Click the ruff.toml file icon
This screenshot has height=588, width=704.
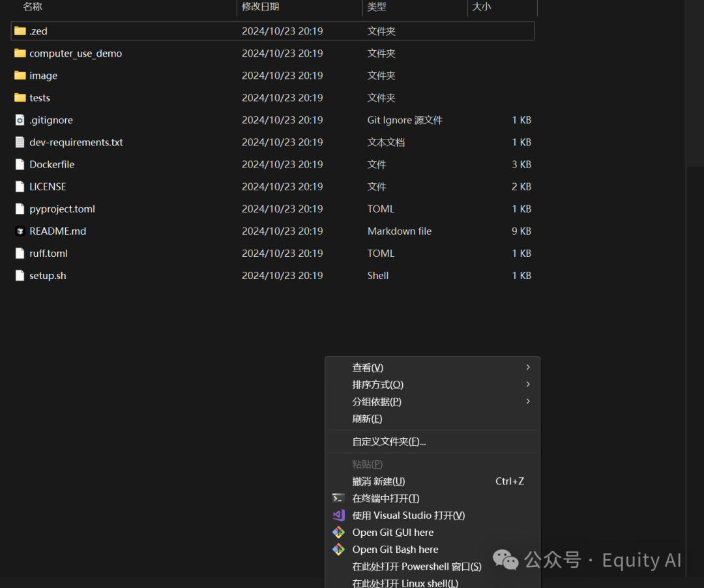pos(20,253)
